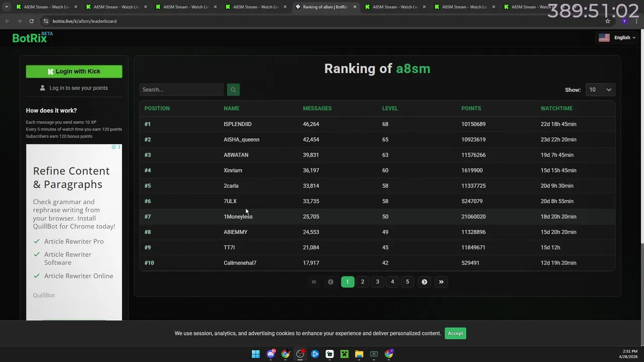
Task: Click the ad info icon on QuillBot ad
Action: tap(114, 147)
